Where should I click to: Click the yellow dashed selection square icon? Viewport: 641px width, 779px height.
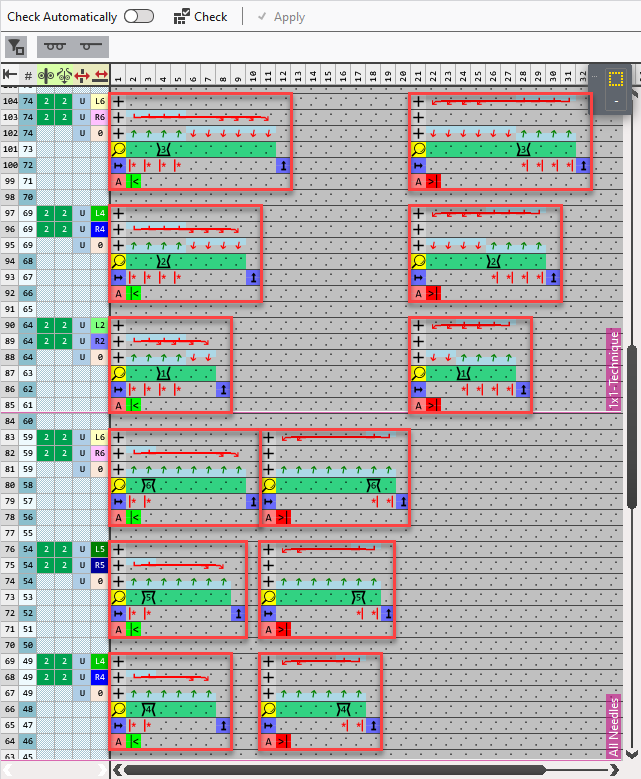pyautogui.click(x=616, y=78)
